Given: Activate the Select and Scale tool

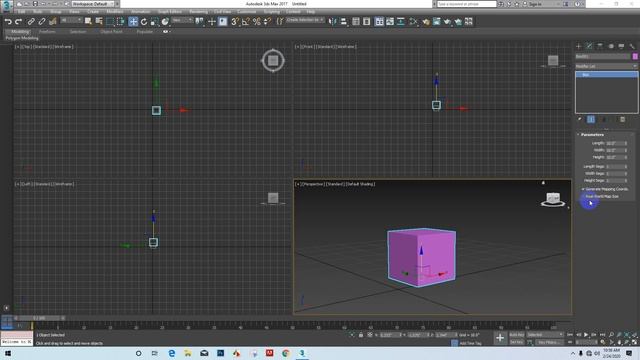Looking at the screenshot, I should click(155, 22).
